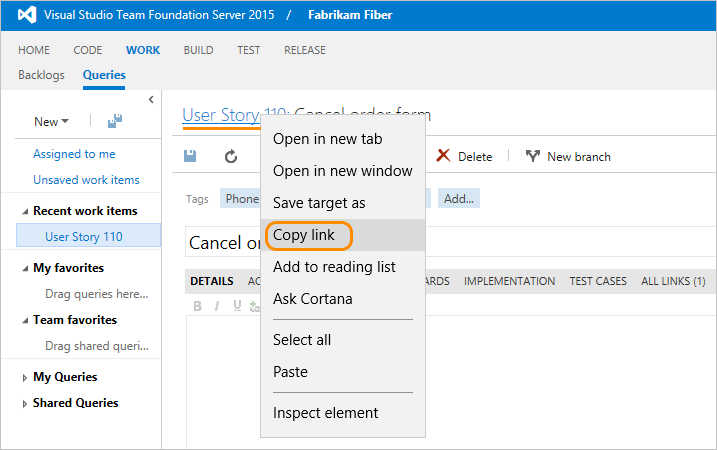Collapse the My favorites section
Viewport: 717px width, 450px height.
(25, 268)
